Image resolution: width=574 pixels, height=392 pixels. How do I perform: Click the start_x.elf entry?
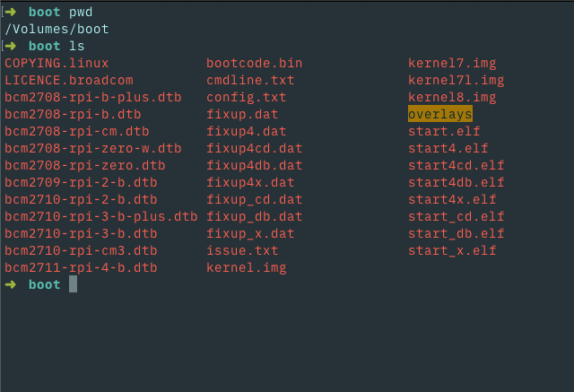pos(452,250)
